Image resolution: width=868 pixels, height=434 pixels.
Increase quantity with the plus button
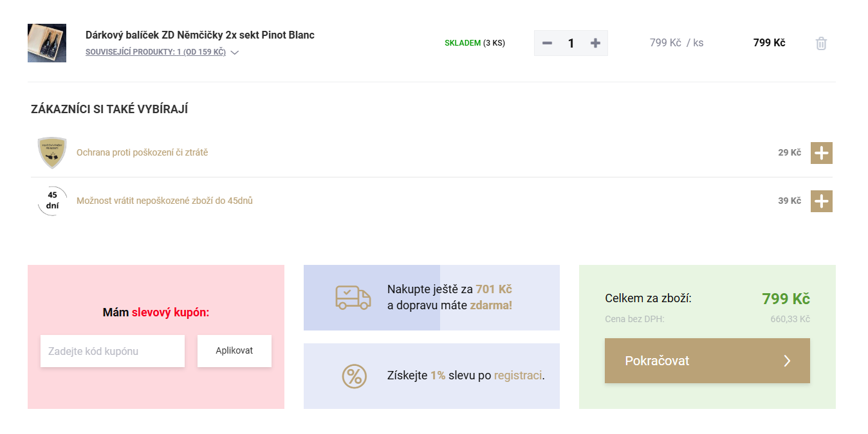click(595, 43)
